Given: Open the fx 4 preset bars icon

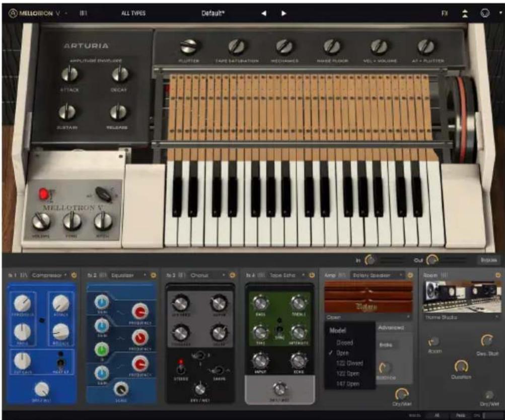Looking at the screenshot, I should coord(261,275).
